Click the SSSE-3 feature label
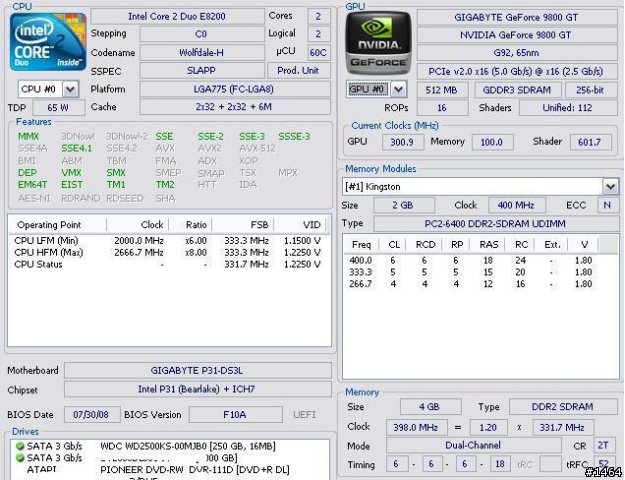 (294, 136)
